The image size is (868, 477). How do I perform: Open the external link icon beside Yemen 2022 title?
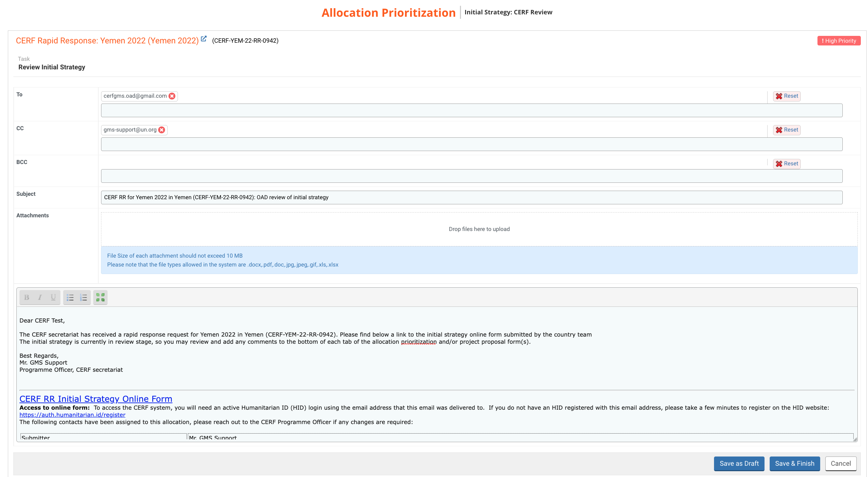click(204, 39)
